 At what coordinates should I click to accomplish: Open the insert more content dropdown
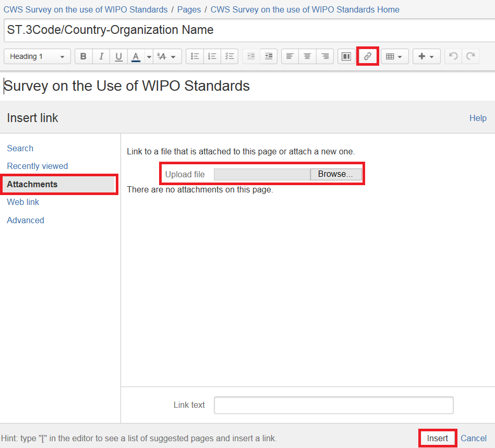(426, 56)
